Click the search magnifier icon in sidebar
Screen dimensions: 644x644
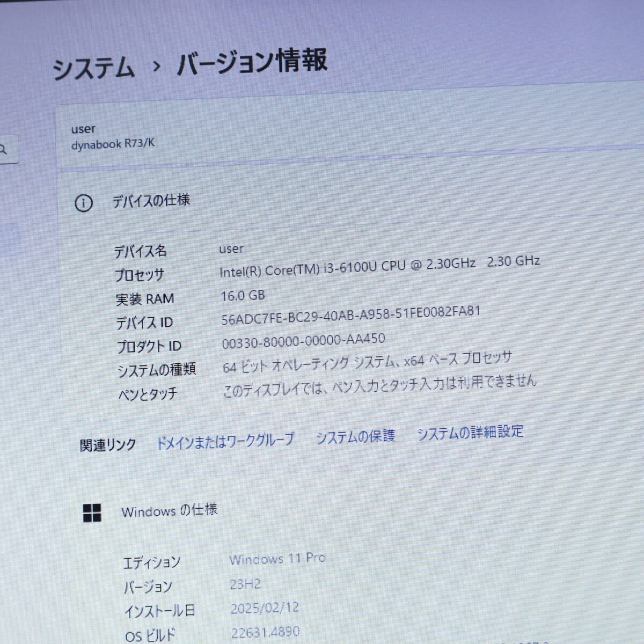point(3,150)
